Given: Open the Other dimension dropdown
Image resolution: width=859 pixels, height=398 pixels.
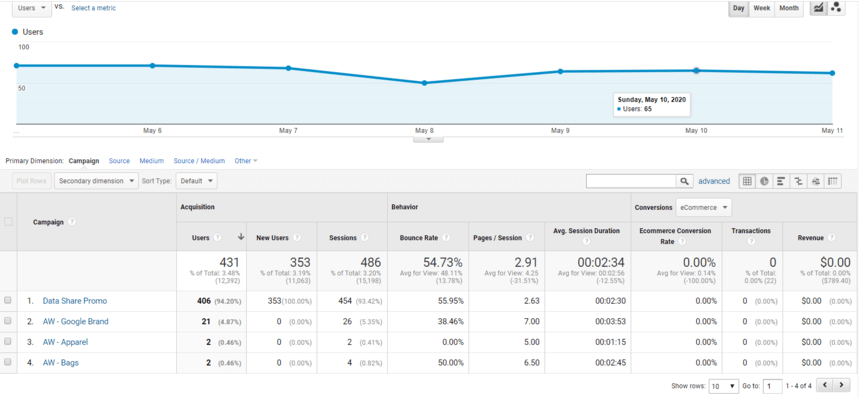Looking at the screenshot, I should coord(246,161).
